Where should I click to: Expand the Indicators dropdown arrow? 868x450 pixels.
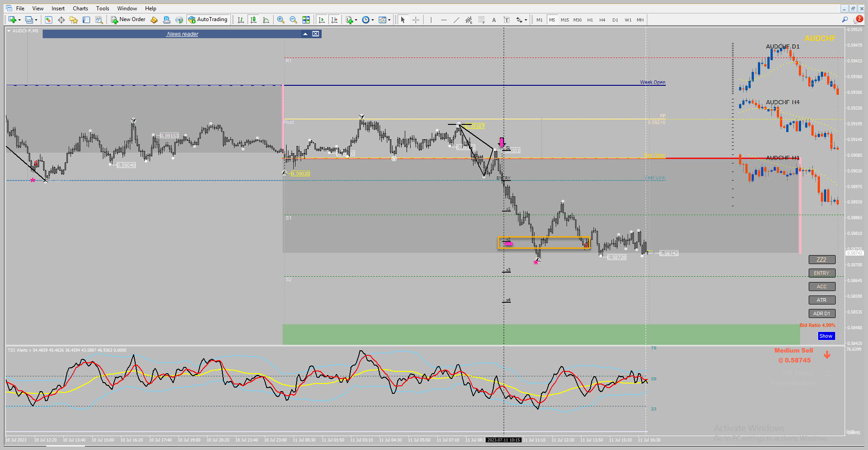[x=356, y=20]
